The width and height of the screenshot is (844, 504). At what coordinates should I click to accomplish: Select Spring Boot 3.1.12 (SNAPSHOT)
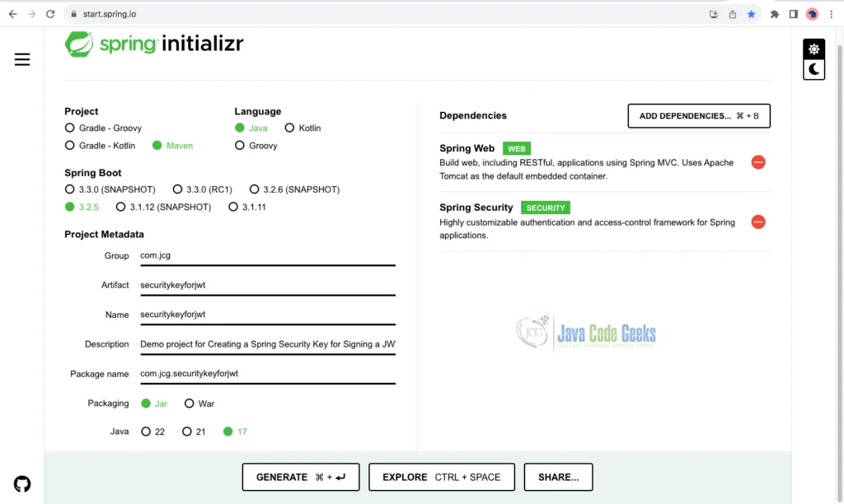[164, 207]
